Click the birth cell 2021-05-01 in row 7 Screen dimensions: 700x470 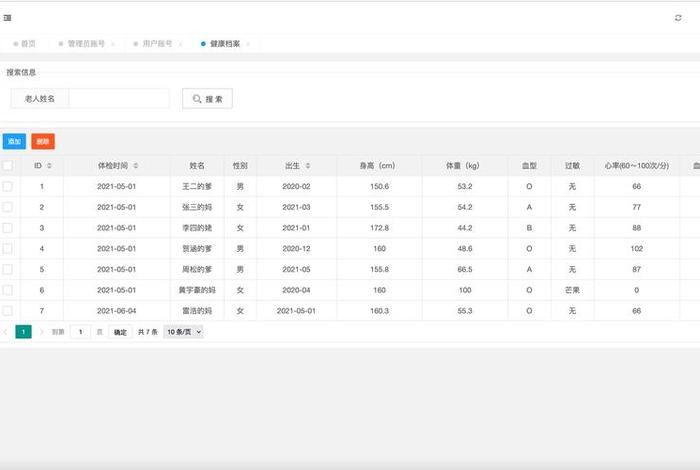click(x=296, y=311)
